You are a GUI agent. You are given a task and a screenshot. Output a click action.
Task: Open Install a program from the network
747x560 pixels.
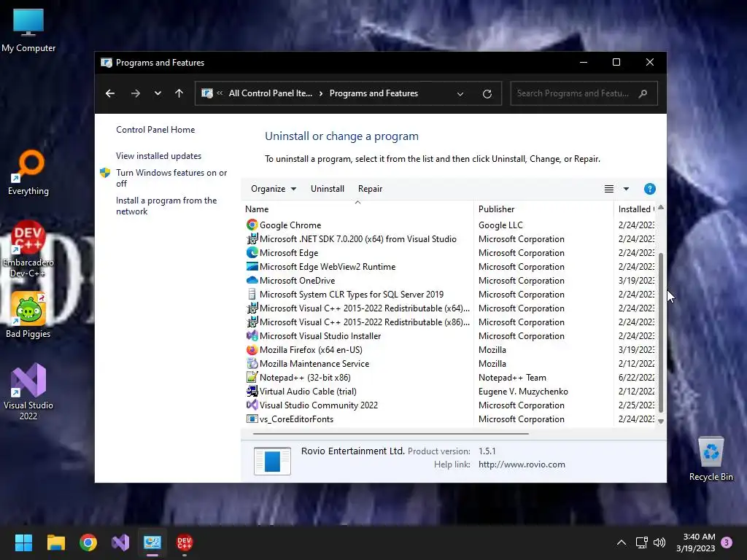[166, 206]
